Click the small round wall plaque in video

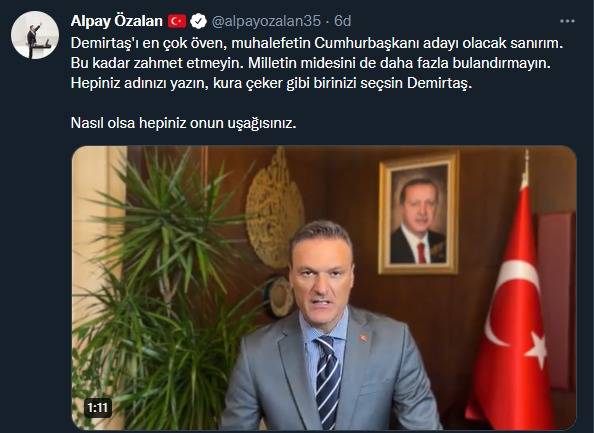pyautogui.click(x=281, y=298)
